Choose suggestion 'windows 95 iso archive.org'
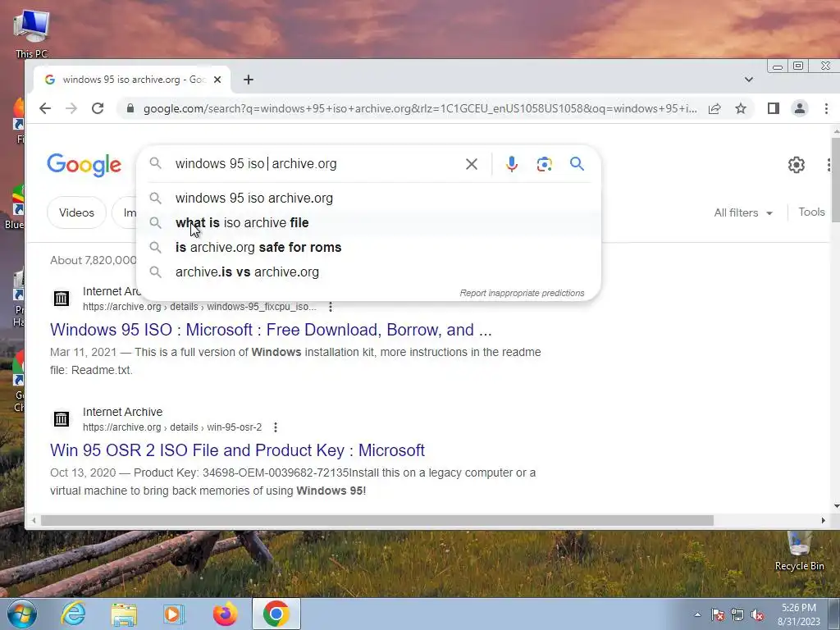This screenshot has width=840, height=630. click(368, 199)
